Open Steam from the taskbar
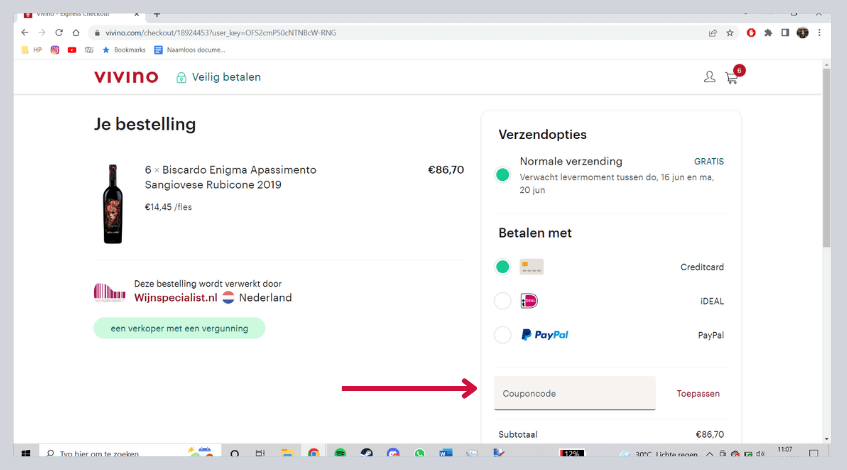The image size is (847, 470). pyautogui.click(x=366, y=453)
